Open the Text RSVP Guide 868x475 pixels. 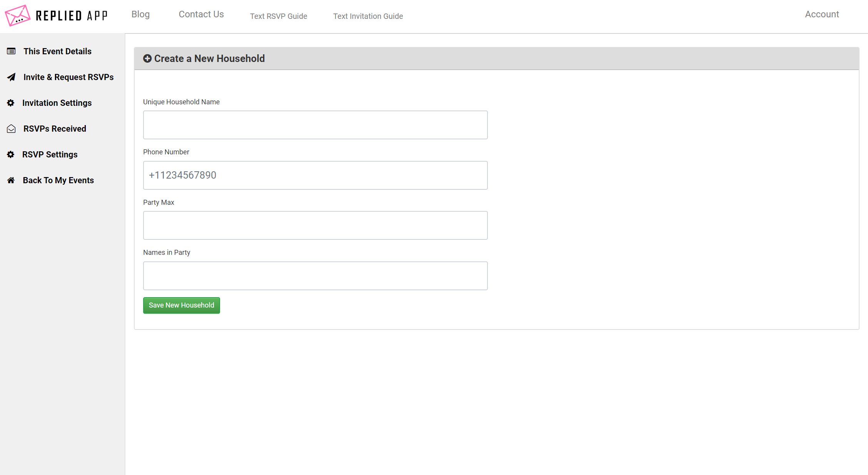279,16
